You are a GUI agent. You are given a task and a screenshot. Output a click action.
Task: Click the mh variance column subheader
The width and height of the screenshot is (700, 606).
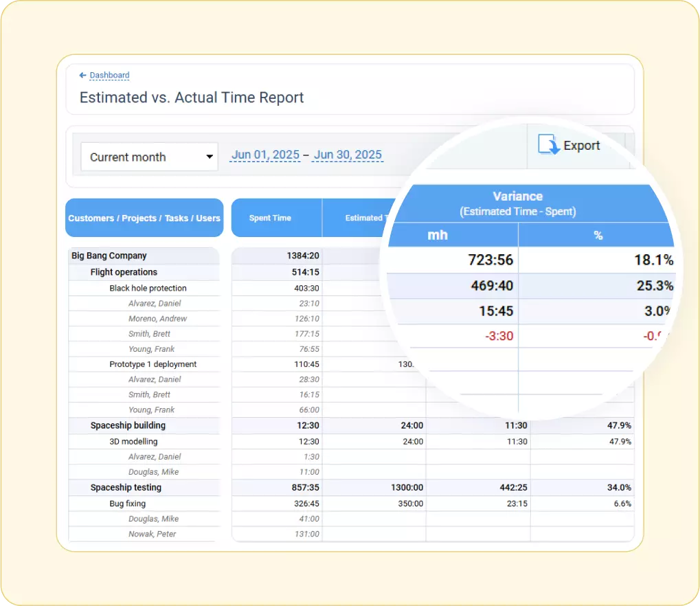[x=438, y=235]
